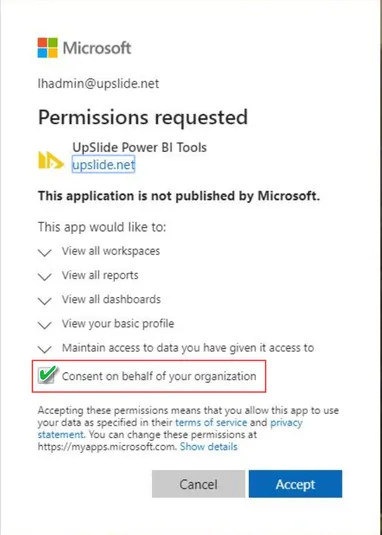Click the Microsoft wordmark text

[x=97, y=48]
